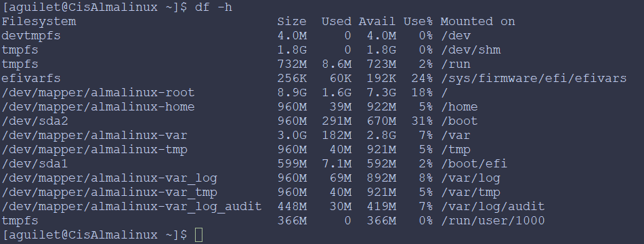Select the /dev/mapper/almalinux-home filesystem entry
This screenshot has width=644, height=244.
pyautogui.click(x=98, y=107)
